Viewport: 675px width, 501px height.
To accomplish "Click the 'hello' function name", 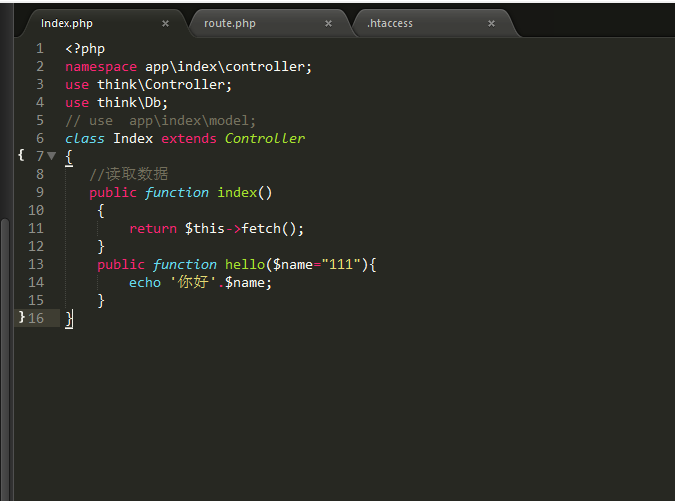I will (x=245, y=264).
